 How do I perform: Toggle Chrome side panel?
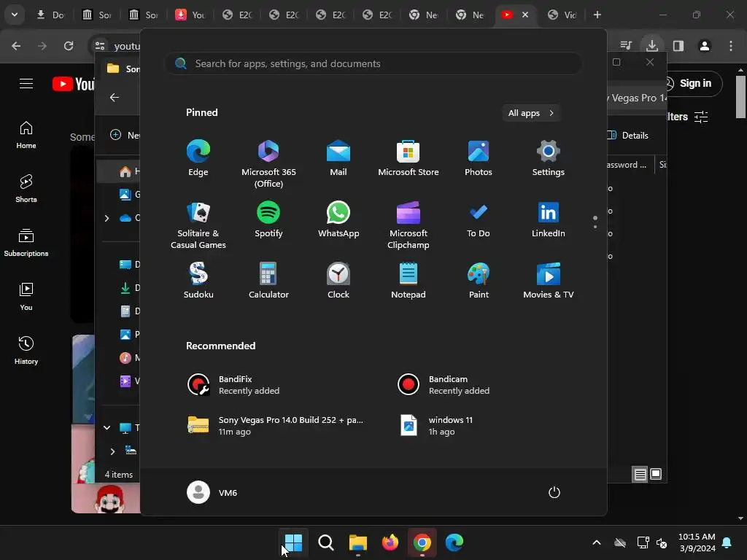[678, 46]
